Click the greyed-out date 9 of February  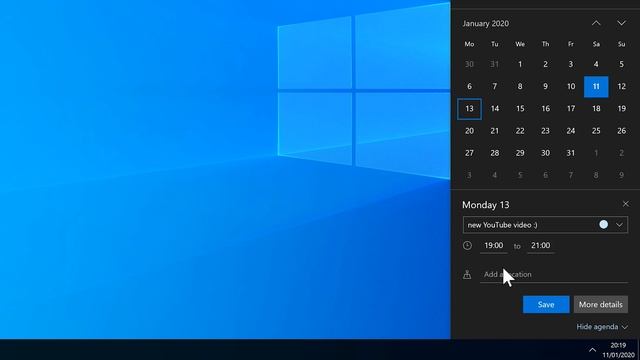click(x=621, y=175)
